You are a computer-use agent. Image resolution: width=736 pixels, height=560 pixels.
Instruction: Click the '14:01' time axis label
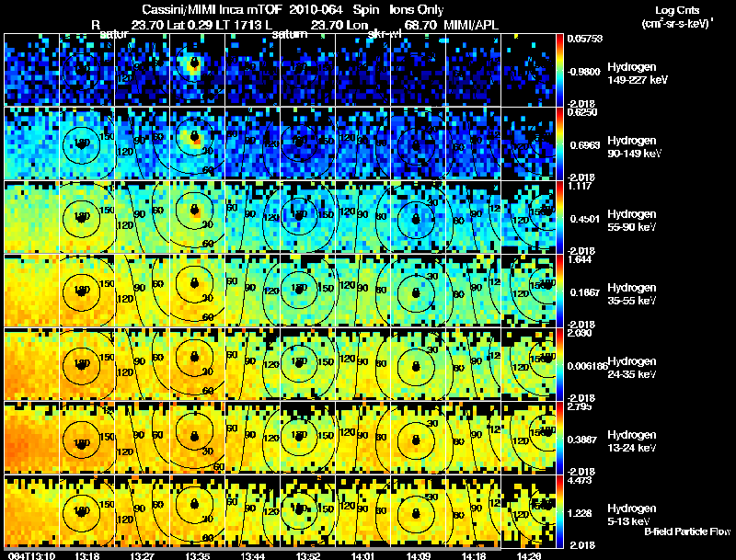[x=363, y=556]
